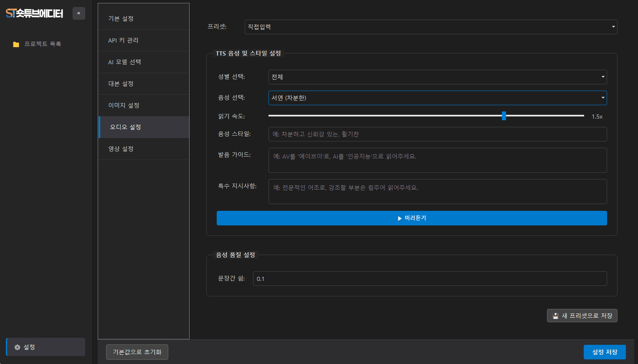638x364 pixels.
Task: Click the 숏튜브에디터 logo
Action: (x=34, y=13)
